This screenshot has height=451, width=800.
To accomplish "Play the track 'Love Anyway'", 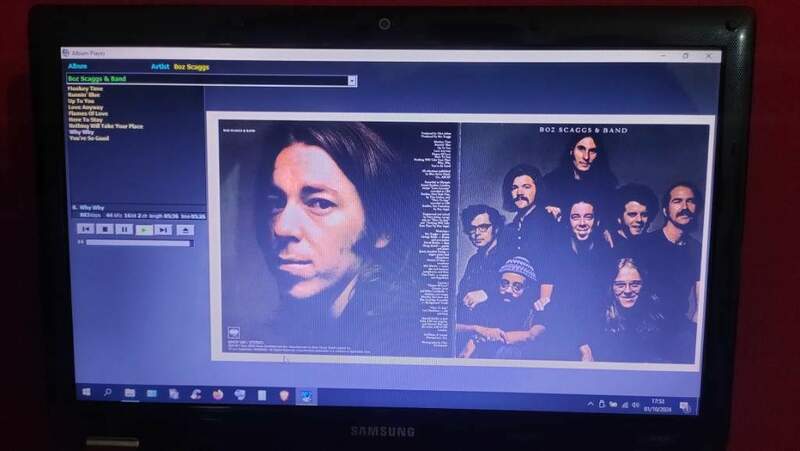I will coord(86,107).
